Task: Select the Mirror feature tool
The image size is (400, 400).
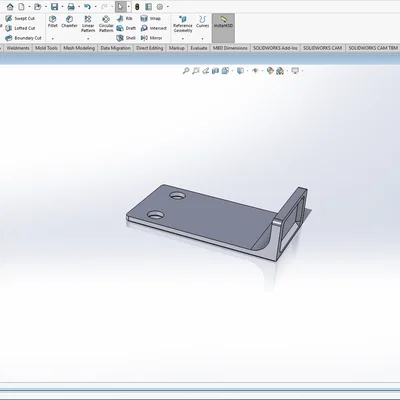Action: pyautogui.click(x=151, y=38)
